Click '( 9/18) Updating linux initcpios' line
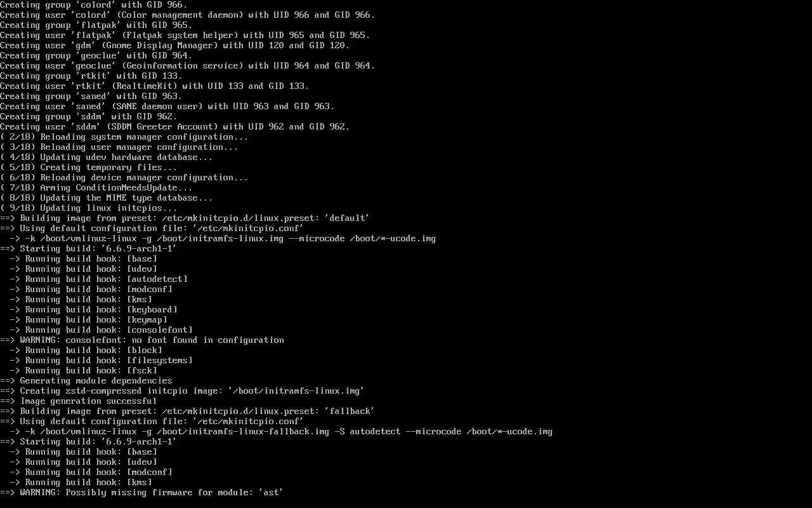Screen dimensions: 812x508 88,208
